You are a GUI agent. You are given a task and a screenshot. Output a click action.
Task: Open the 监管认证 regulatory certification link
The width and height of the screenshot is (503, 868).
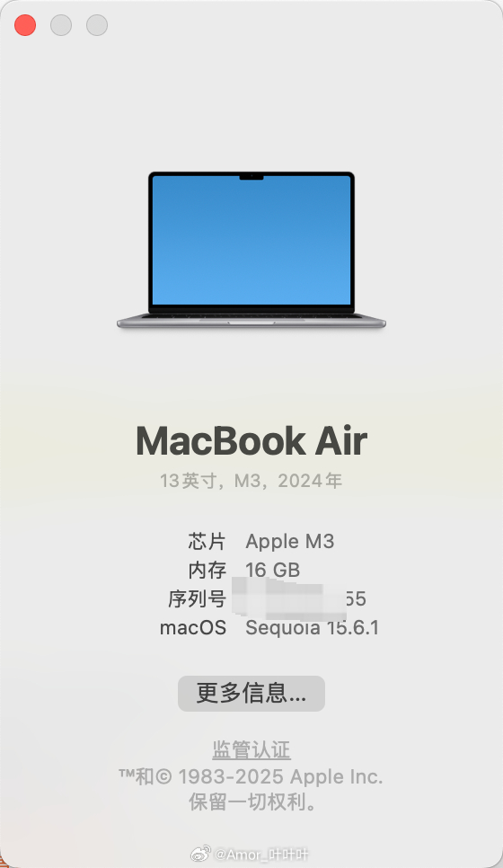tap(251, 750)
